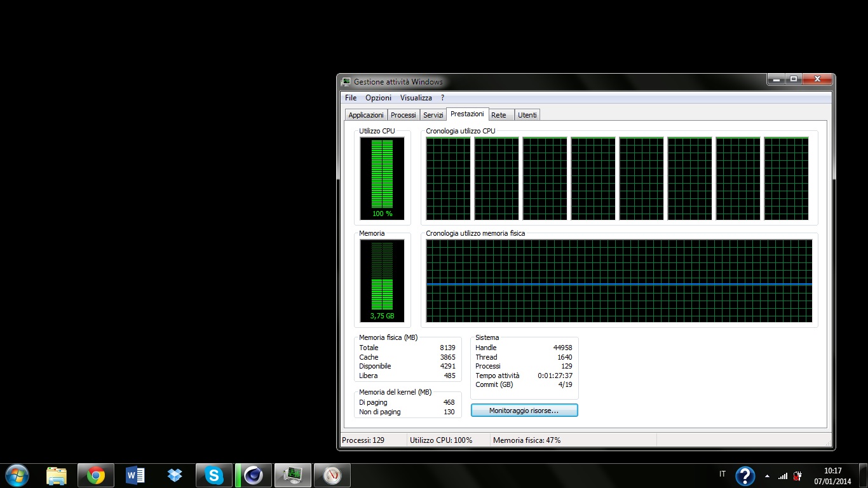Minimize the Gestione attività Windows window
The height and width of the screenshot is (488, 868).
pos(776,79)
